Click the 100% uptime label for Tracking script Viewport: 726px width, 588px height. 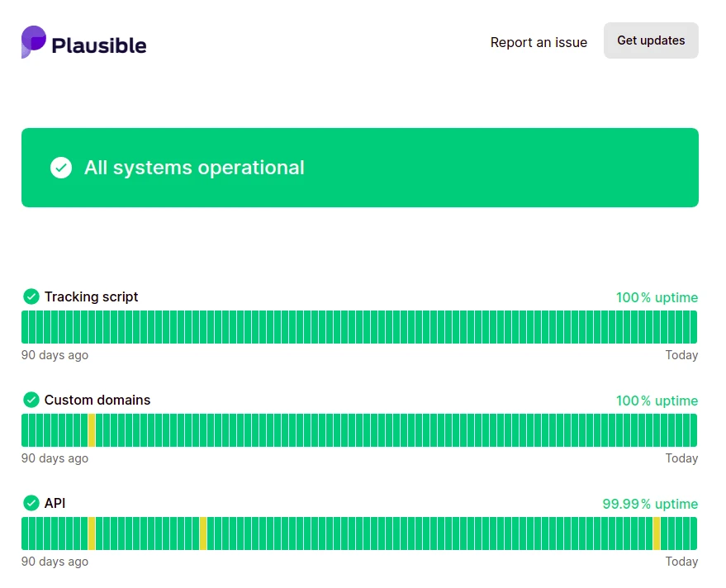click(657, 297)
